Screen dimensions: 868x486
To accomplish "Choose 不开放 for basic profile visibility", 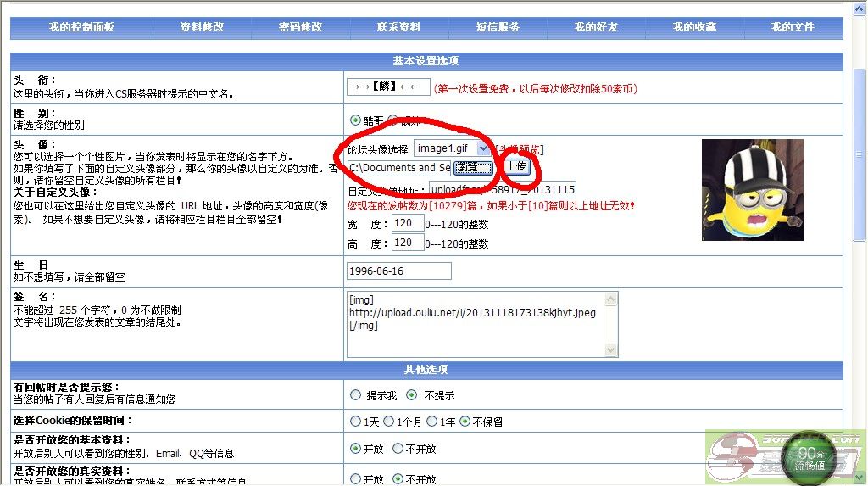I will point(398,449).
